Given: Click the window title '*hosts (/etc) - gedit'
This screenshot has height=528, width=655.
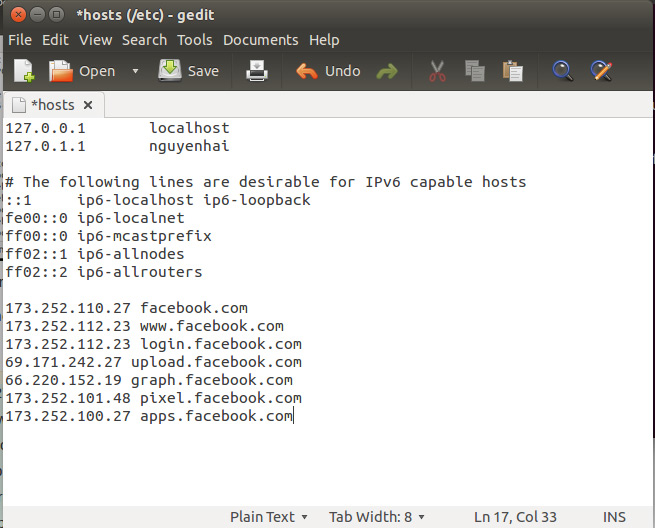Looking at the screenshot, I should pos(145,15).
